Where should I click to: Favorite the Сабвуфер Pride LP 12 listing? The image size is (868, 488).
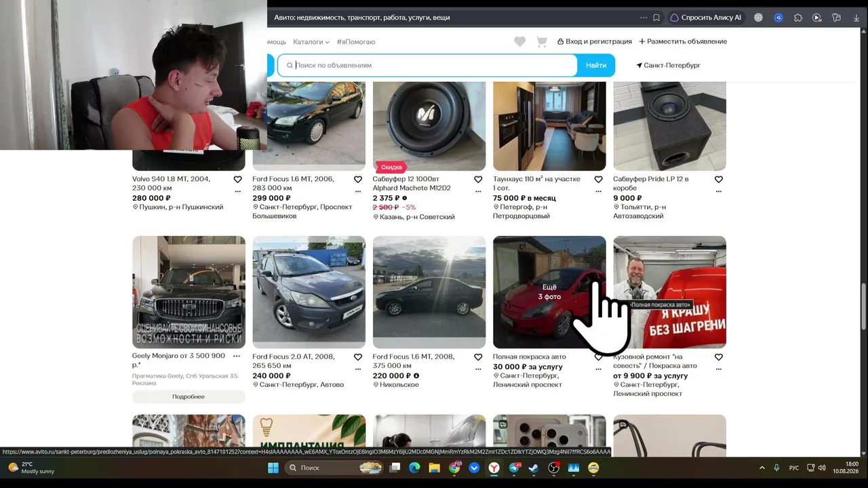coord(719,180)
